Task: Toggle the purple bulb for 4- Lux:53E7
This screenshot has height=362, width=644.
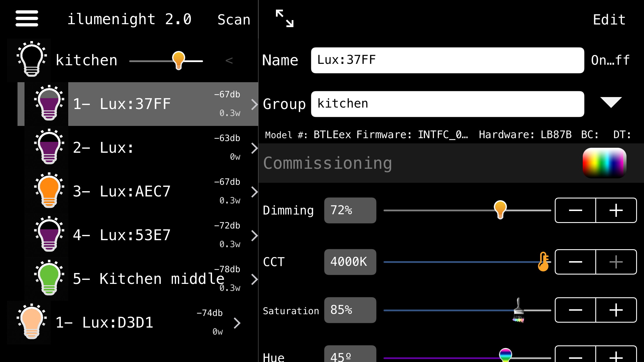Action: 49,234
